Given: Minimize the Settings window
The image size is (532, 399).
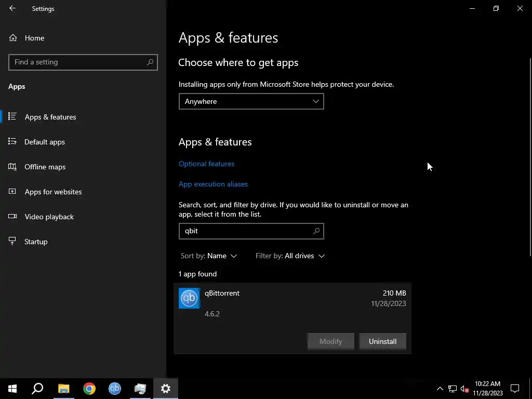Looking at the screenshot, I should tap(472, 8).
